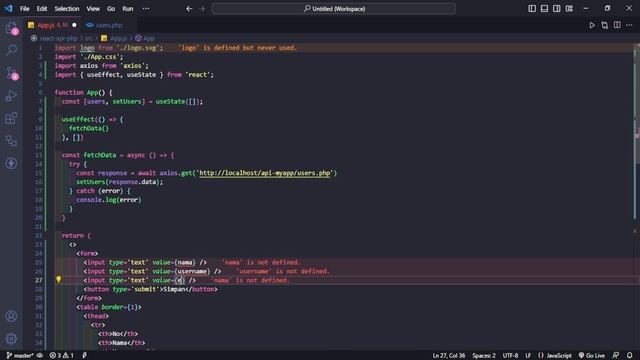
Task: Open the Selection menu
Action: click(x=67, y=9)
